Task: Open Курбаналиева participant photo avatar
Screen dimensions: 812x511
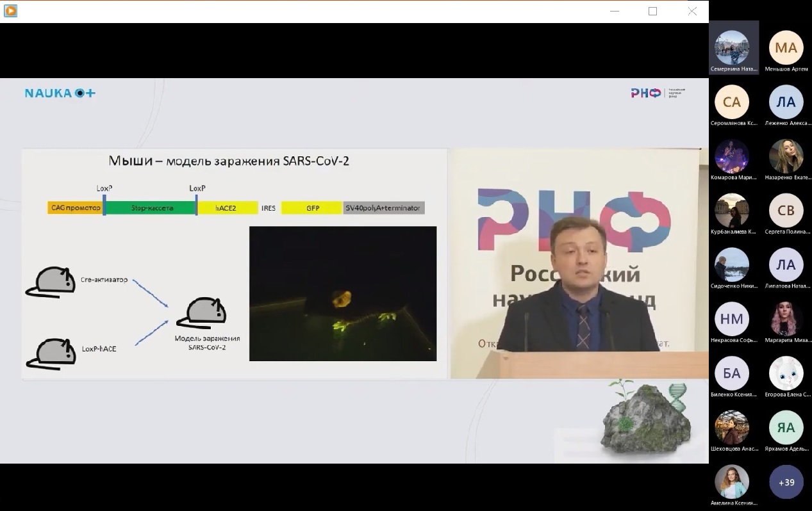Action: 731,211
